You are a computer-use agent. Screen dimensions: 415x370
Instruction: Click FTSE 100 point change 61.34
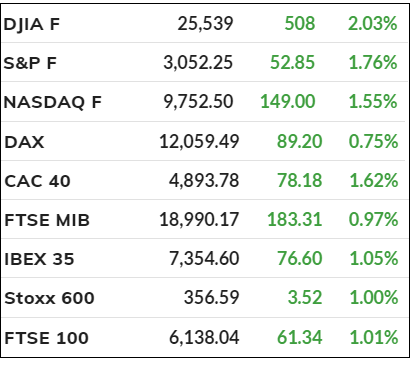299,337
